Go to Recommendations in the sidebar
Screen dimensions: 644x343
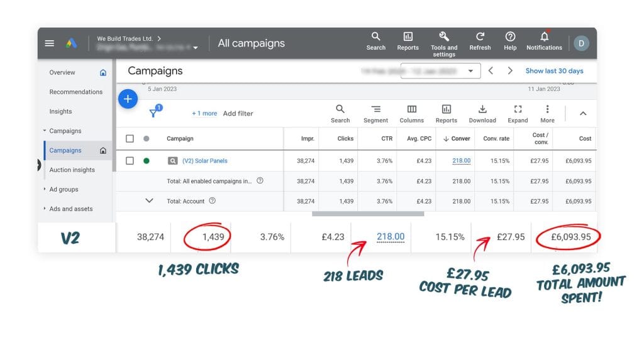click(x=75, y=92)
